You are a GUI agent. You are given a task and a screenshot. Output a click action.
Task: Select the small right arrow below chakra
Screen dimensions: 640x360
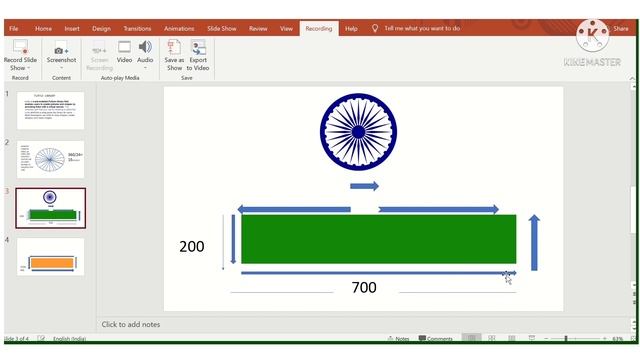click(x=364, y=187)
